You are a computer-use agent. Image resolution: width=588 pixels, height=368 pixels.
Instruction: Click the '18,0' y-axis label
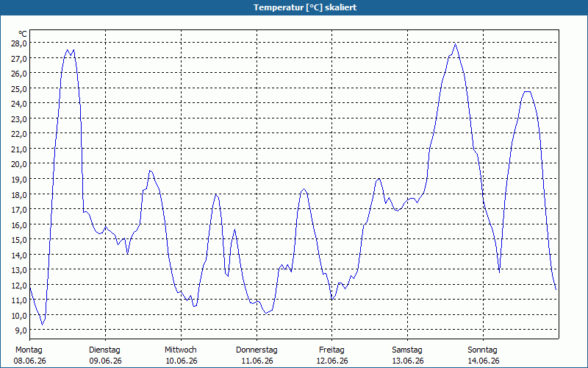(x=19, y=194)
